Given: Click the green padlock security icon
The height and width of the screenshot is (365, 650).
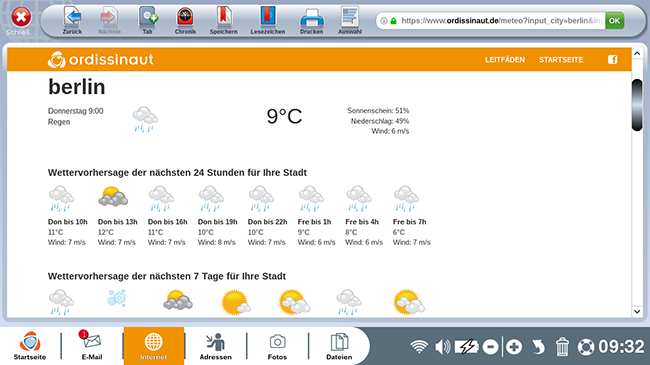Looking at the screenshot, I should (393, 21).
